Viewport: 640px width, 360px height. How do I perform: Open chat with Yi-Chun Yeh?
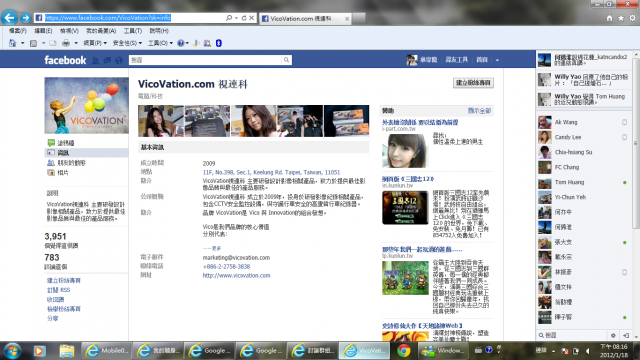click(583, 197)
